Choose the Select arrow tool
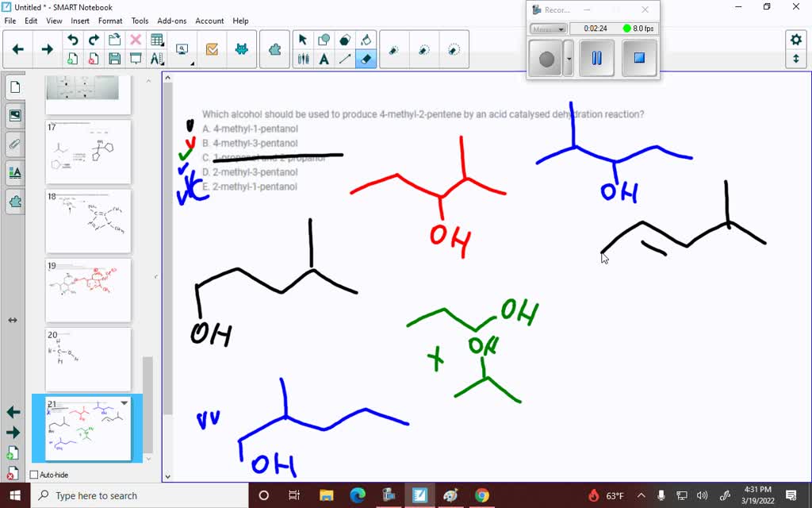Viewport: 812px width, 508px height. point(302,39)
